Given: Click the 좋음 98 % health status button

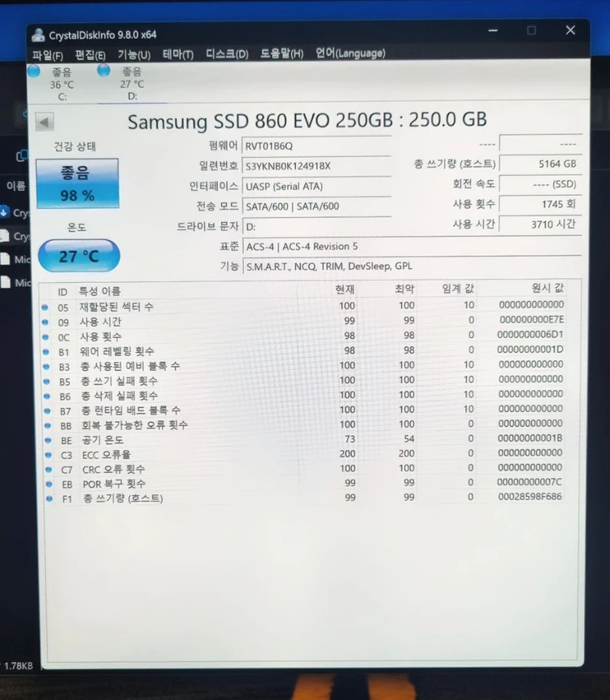Looking at the screenshot, I should [x=77, y=184].
